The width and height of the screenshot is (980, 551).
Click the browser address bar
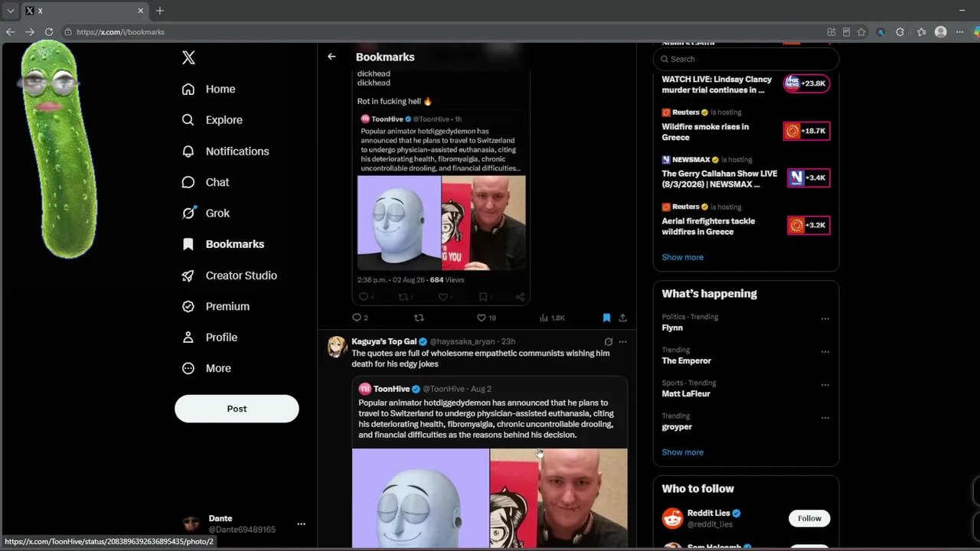pyautogui.click(x=440, y=32)
